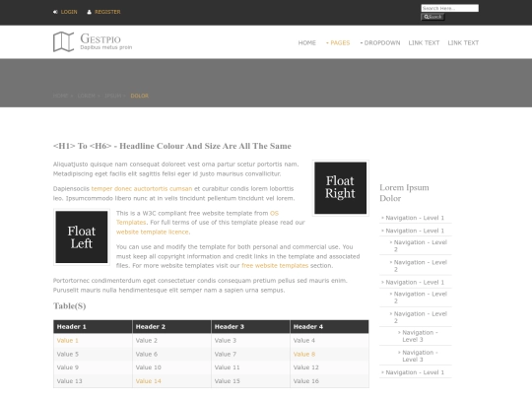Open the REGISTER link
This screenshot has width=532, height=399.
(x=107, y=12)
